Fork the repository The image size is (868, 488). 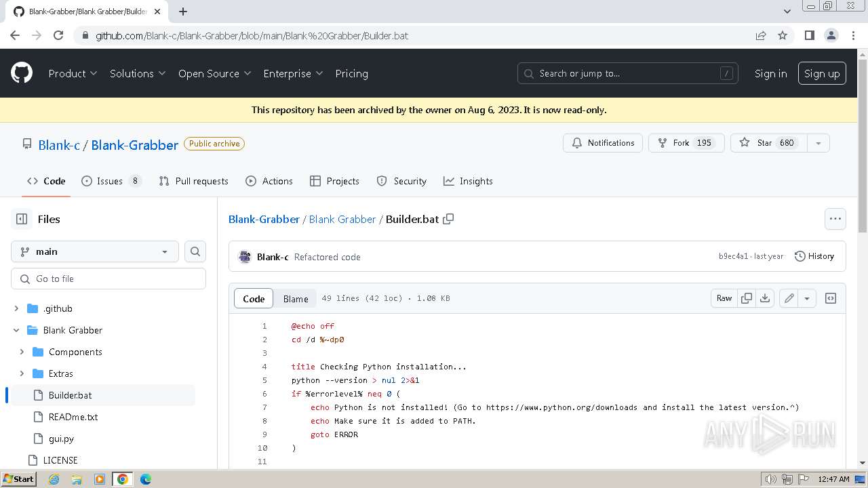(x=687, y=143)
